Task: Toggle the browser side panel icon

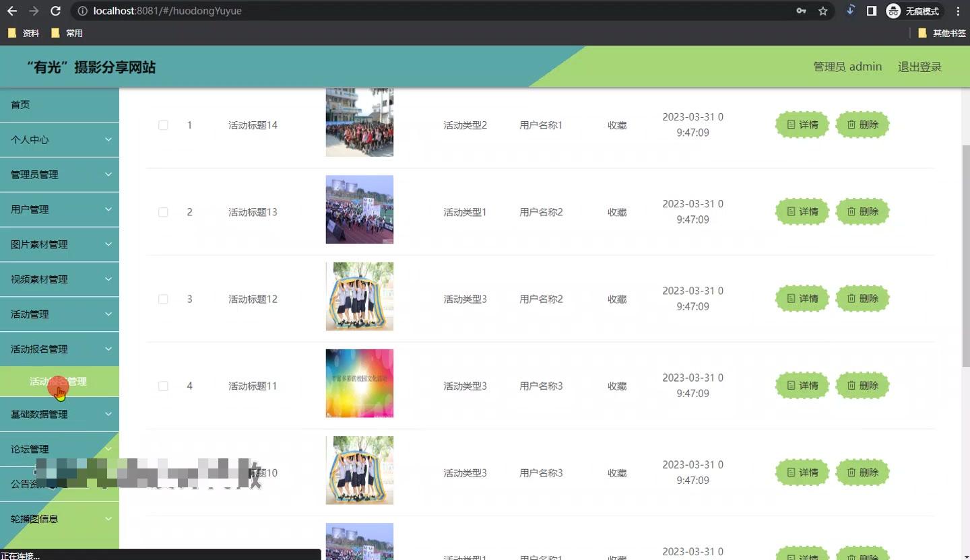Action: pyautogui.click(x=871, y=11)
